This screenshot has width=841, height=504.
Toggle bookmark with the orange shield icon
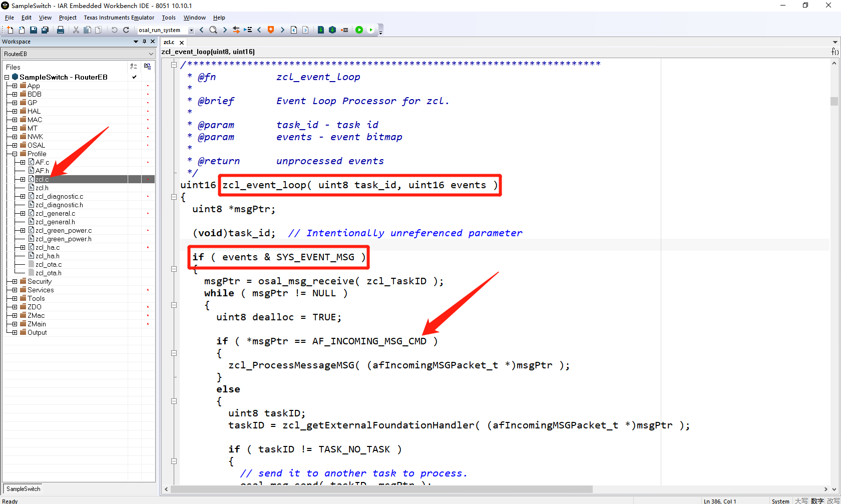coord(271,30)
